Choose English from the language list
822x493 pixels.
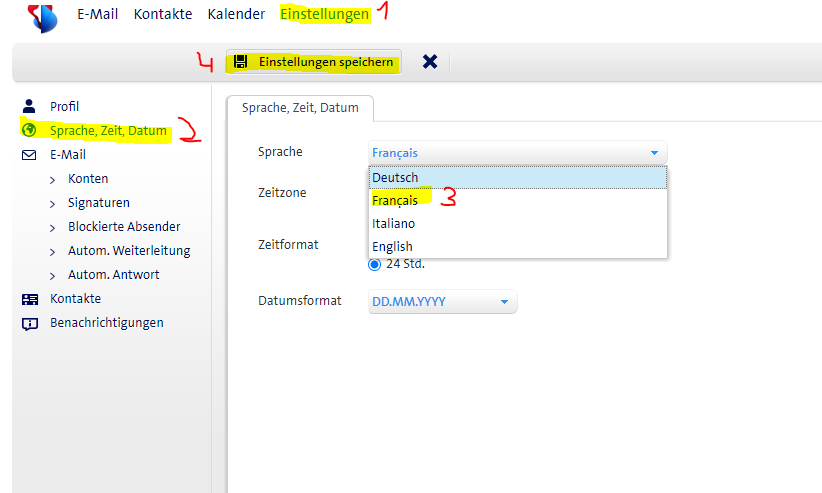pyautogui.click(x=392, y=246)
